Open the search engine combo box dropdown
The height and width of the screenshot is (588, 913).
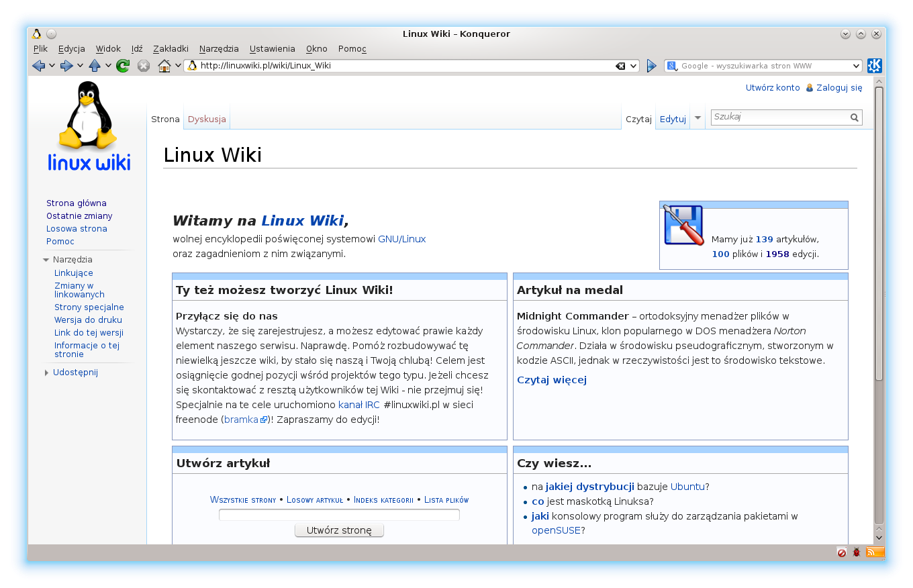856,66
